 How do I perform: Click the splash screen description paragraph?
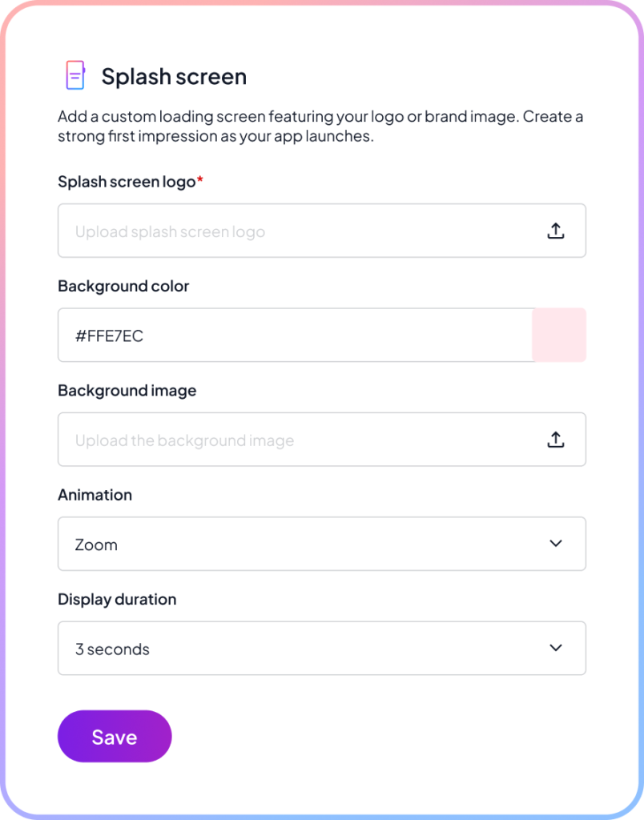(x=320, y=127)
